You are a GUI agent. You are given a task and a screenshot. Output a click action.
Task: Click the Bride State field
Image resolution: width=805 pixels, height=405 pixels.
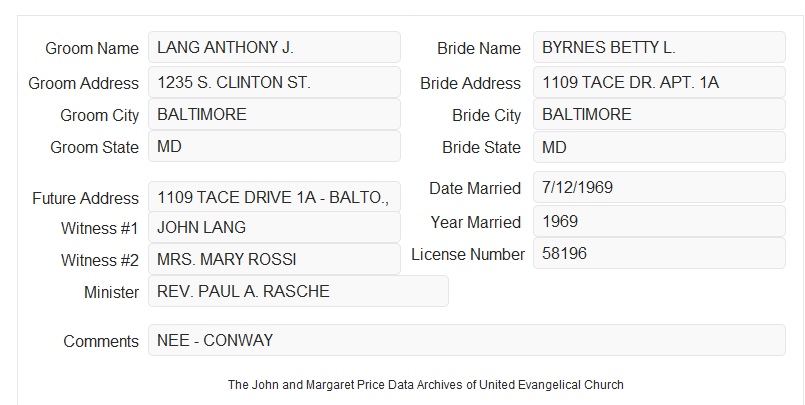659,147
